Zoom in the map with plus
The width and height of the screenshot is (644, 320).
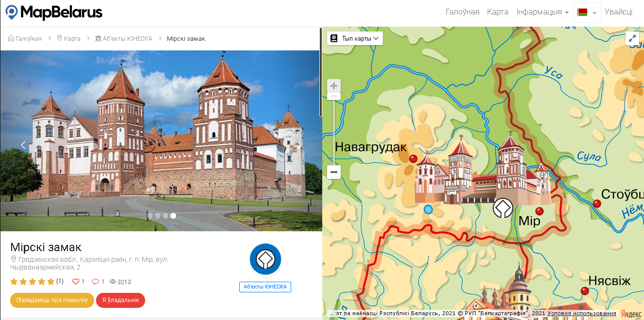tap(334, 86)
